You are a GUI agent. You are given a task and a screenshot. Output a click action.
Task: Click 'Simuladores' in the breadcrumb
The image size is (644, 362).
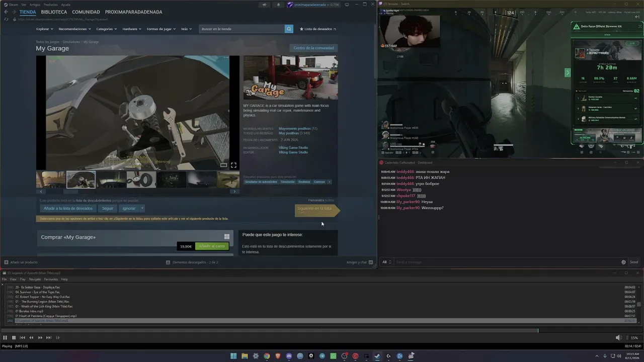71,42
